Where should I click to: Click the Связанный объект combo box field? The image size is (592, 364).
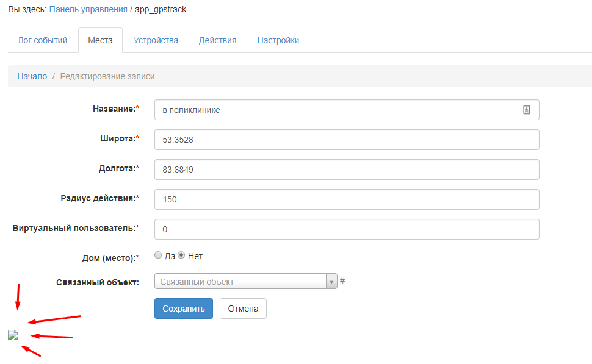click(x=246, y=282)
